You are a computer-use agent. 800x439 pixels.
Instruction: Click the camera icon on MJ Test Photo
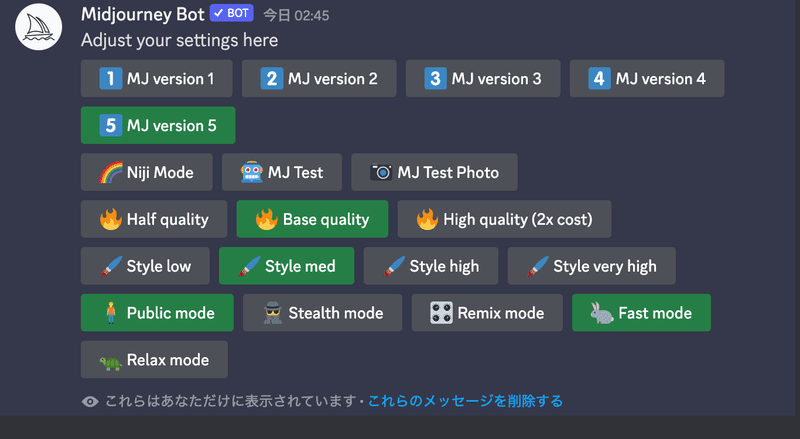(381, 172)
